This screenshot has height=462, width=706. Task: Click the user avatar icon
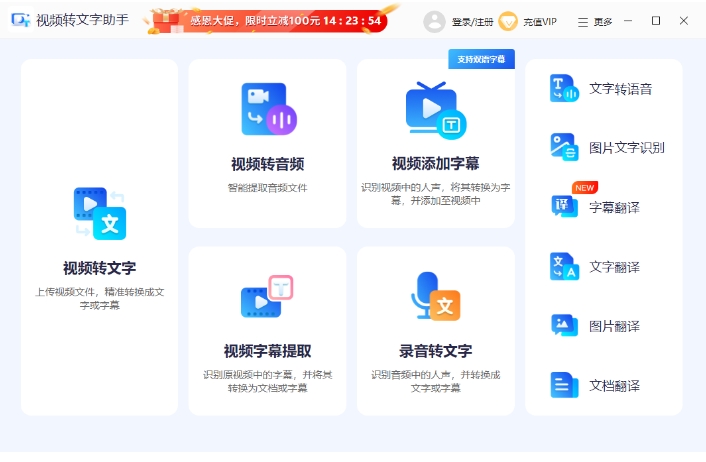pyautogui.click(x=434, y=22)
